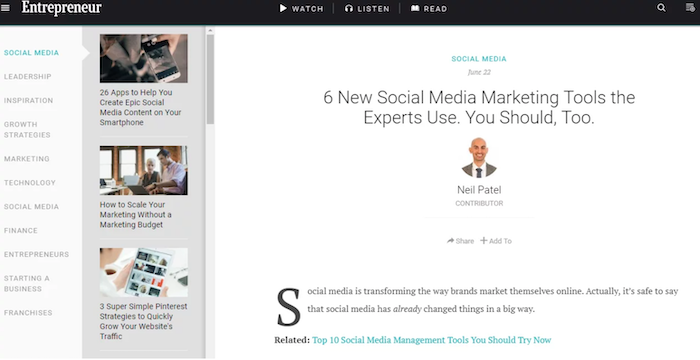Viewport: 700px width, 360px height.
Task: Click the plus icon beside Add To
Action: [x=483, y=241]
